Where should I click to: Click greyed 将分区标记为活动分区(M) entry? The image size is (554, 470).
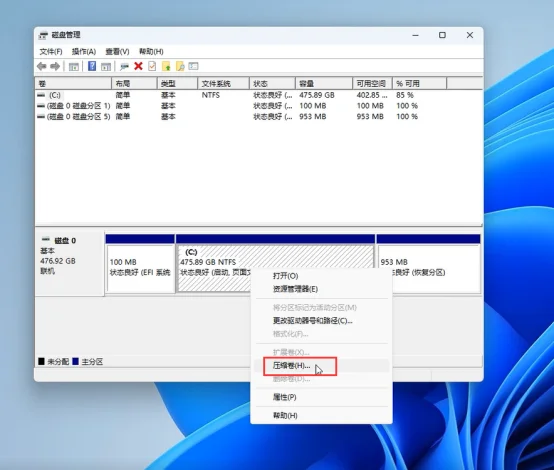[321, 307]
